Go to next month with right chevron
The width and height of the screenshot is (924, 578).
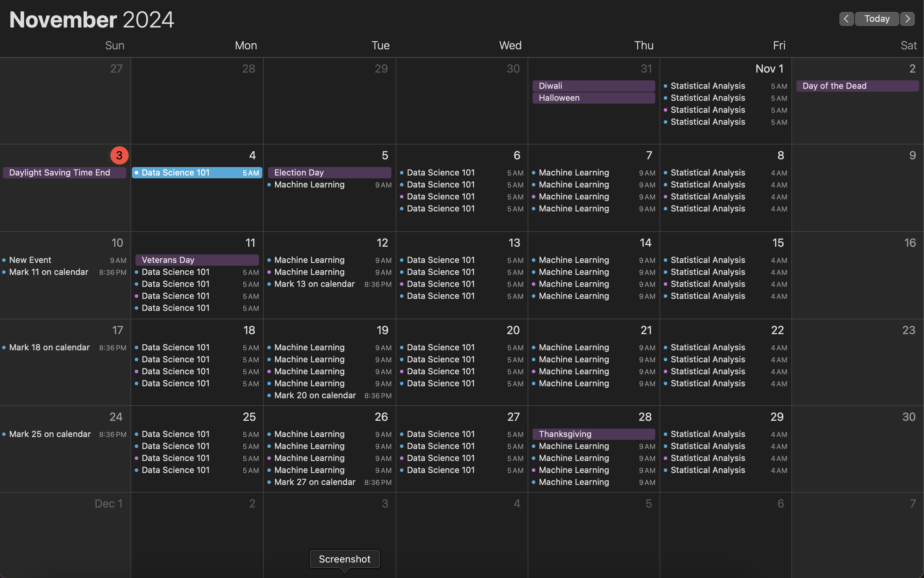point(907,19)
